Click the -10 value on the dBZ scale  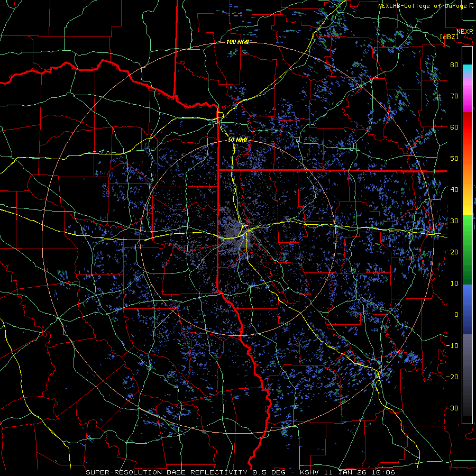click(x=452, y=345)
